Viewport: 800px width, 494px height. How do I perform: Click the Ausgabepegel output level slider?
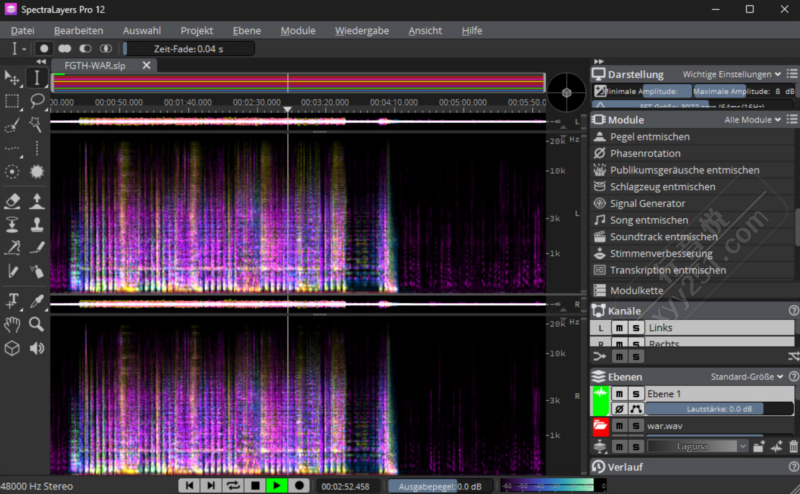click(441, 486)
